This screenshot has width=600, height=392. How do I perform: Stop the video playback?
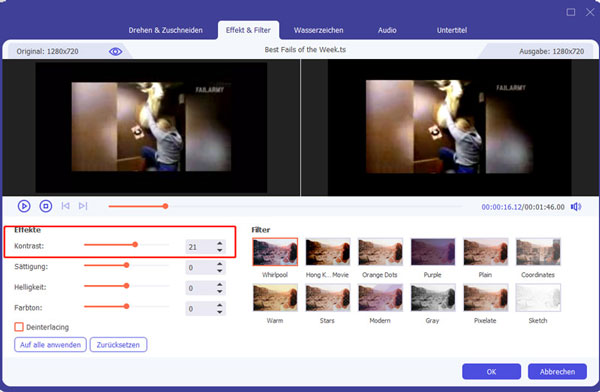tap(46, 206)
